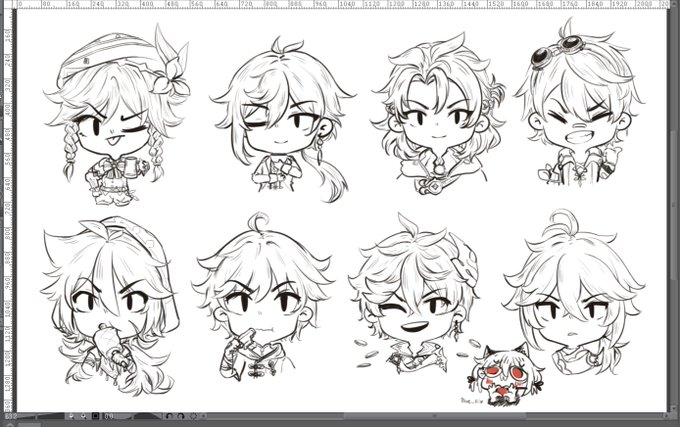Expand the panel using the bottom-left up arrow

pyautogui.click(x=10, y=424)
